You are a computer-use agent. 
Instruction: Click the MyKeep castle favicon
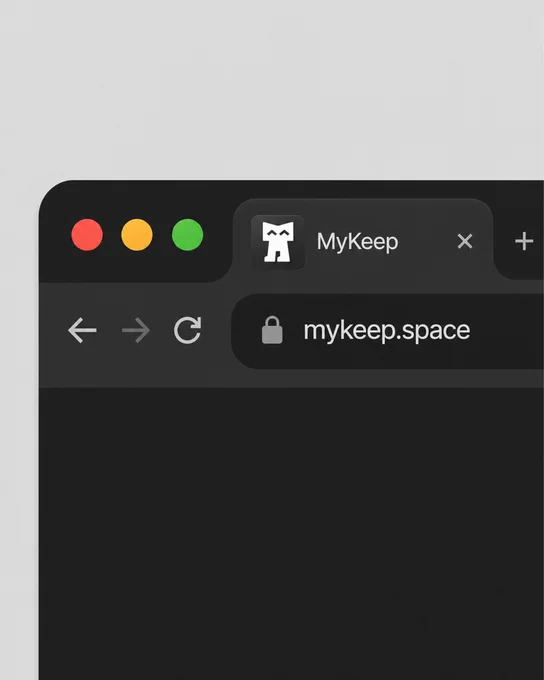[278, 242]
